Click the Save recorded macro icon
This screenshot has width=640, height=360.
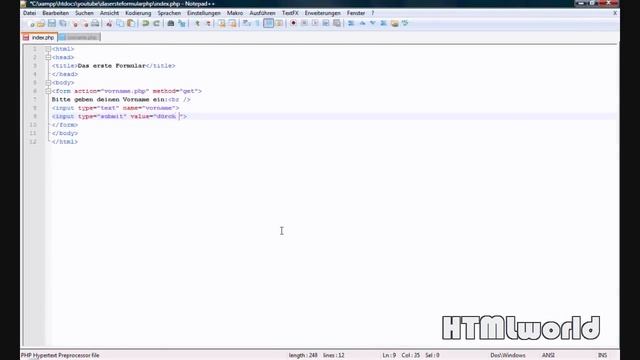(x=337, y=24)
